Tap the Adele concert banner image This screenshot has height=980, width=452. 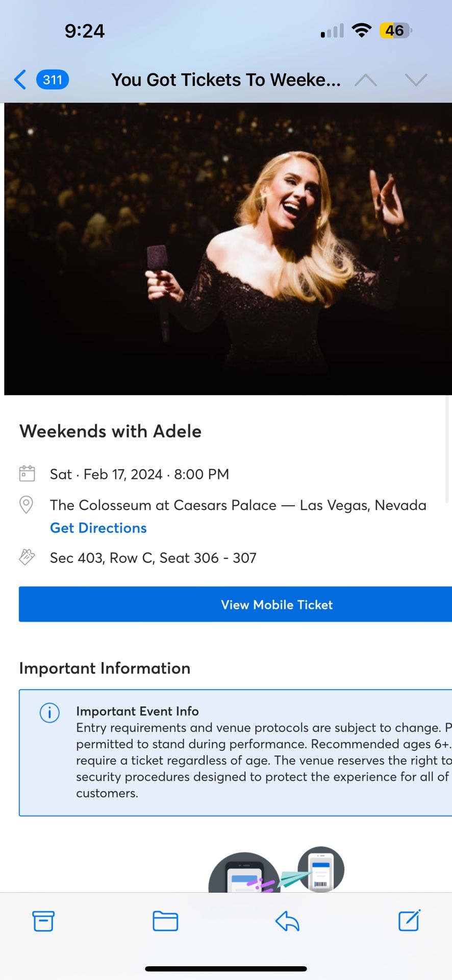[x=228, y=249]
